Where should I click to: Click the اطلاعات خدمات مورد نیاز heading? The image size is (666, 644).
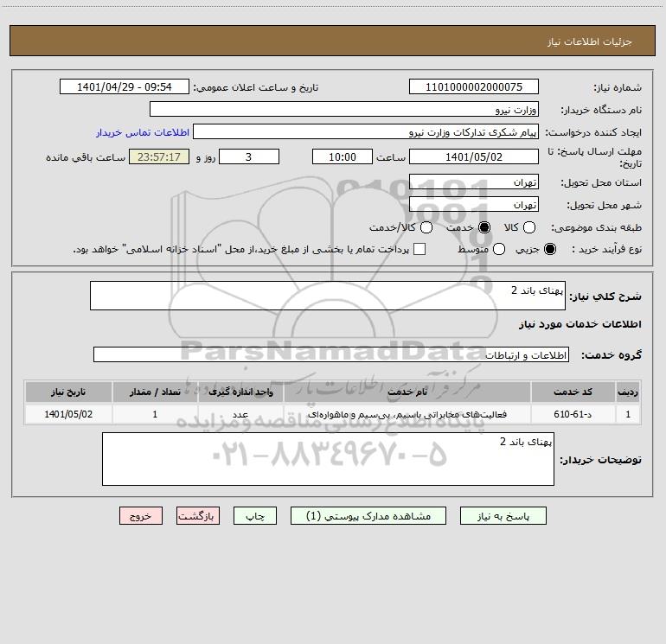pos(580,324)
